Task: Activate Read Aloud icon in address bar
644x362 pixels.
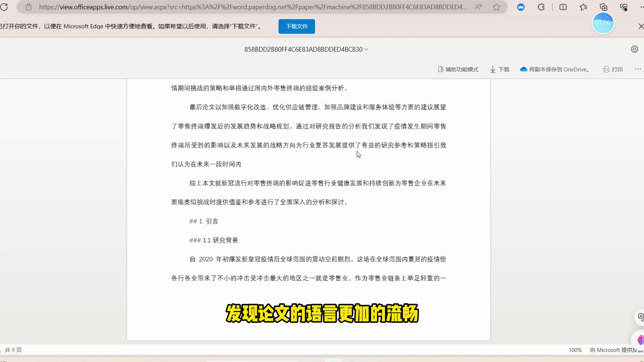Action: point(479,7)
